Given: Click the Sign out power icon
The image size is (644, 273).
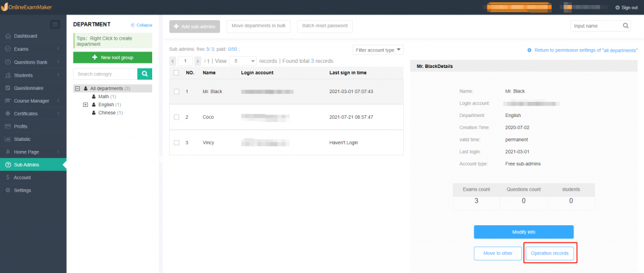Looking at the screenshot, I should [x=617, y=8].
